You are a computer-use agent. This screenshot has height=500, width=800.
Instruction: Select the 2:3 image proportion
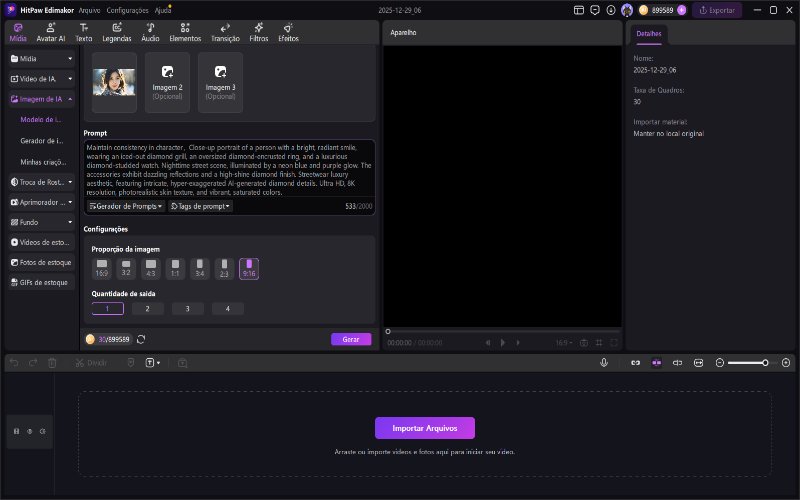[224, 268]
